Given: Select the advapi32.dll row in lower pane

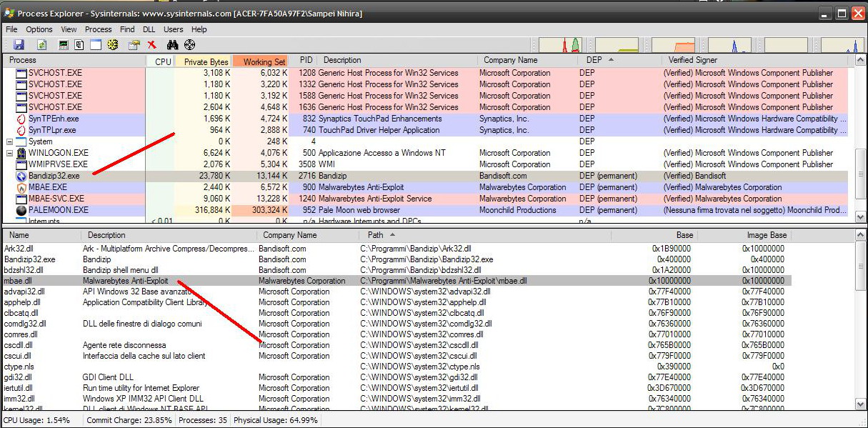Looking at the screenshot, I should point(396,292).
